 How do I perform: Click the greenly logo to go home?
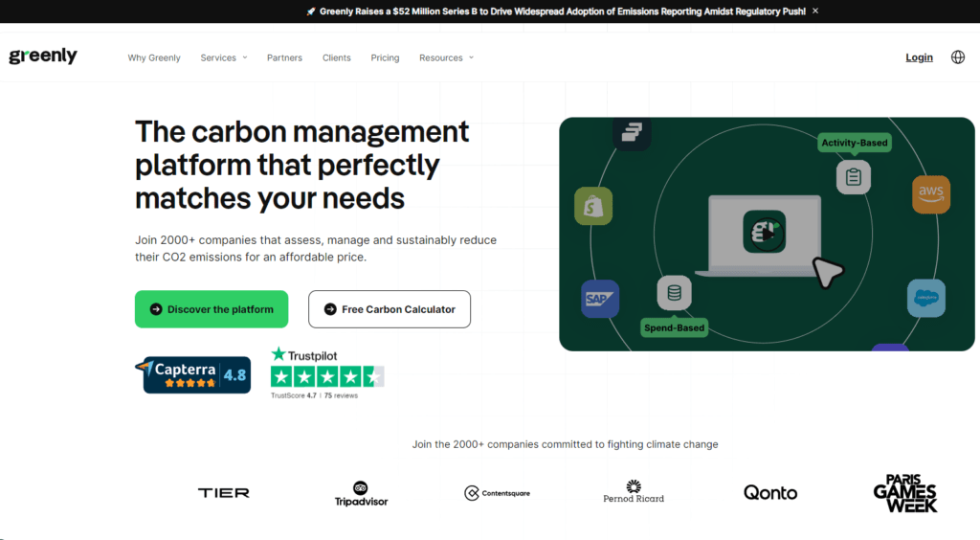(43, 56)
